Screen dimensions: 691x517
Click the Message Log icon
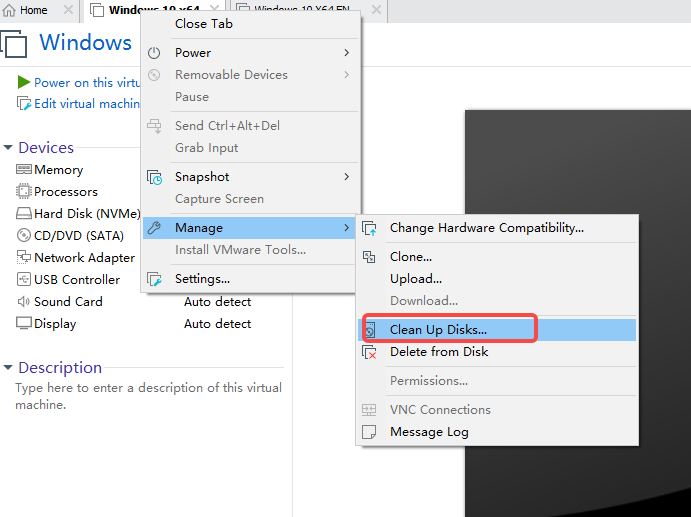tap(369, 432)
